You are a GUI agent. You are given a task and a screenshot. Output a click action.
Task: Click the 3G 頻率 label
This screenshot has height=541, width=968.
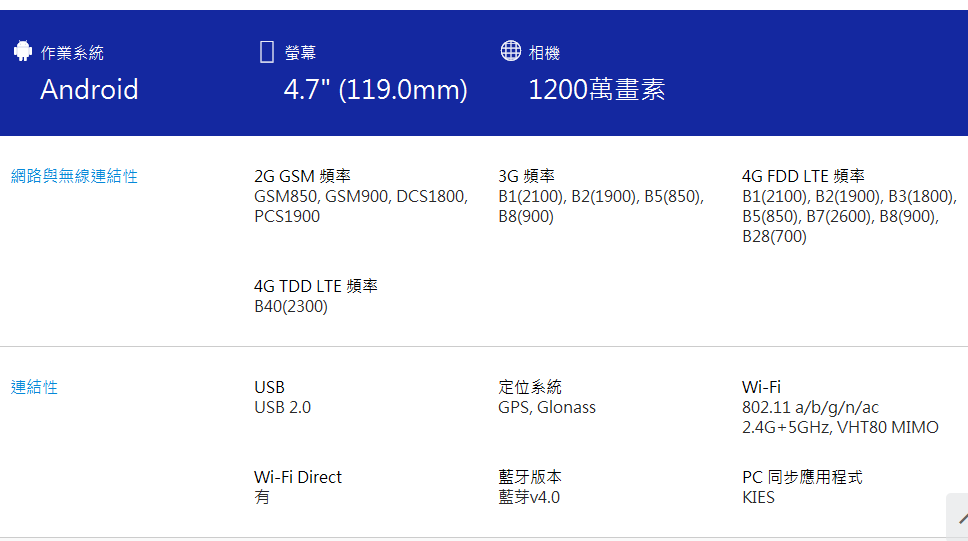pyautogui.click(x=527, y=176)
